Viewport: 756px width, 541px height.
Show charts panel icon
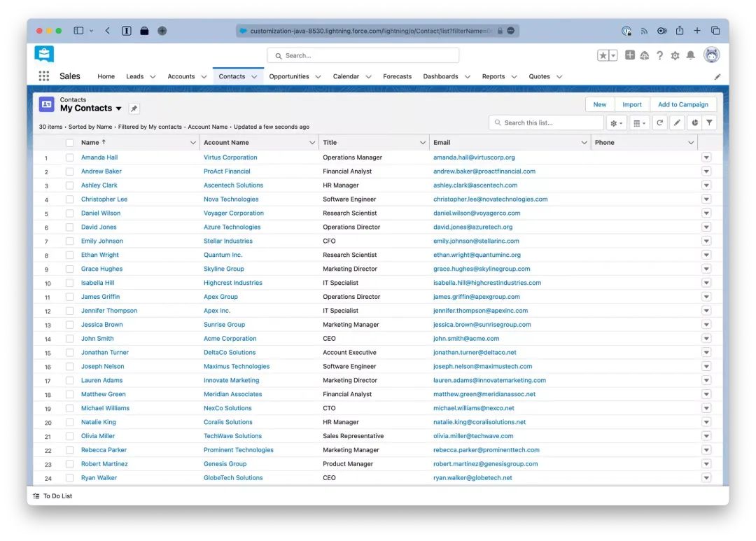click(695, 122)
